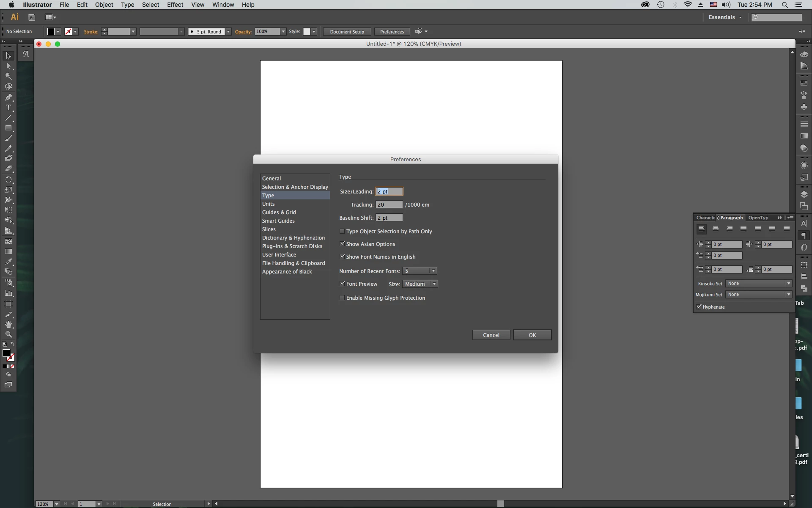The width and height of the screenshot is (812, 508).
Task: Choose the Direct Selection tool
Action: click(8, 66)
